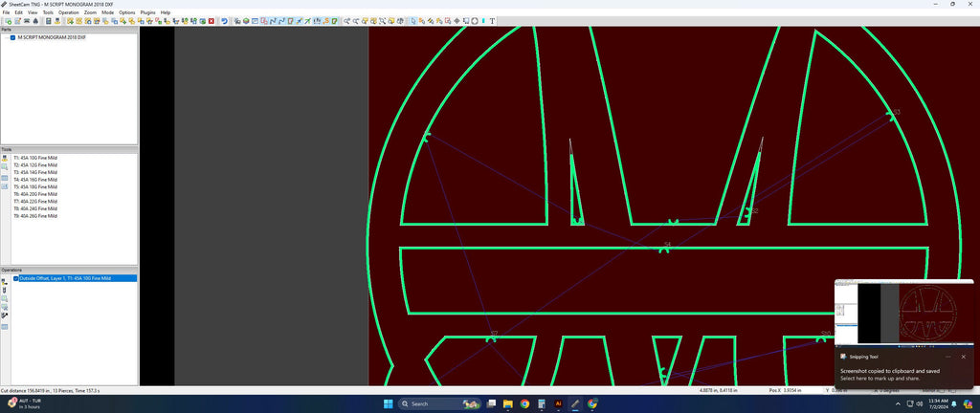This screenshot has height=413, width=980.
Task: Click the taskbar Search box
Action: click(x=439, y=403)
